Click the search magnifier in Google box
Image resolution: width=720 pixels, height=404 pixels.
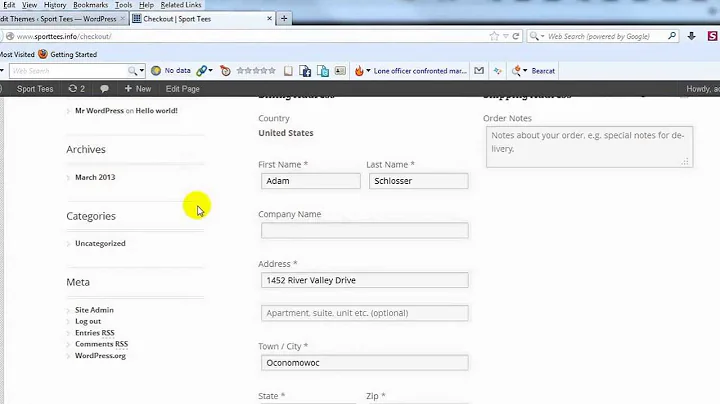pos(672,36)
